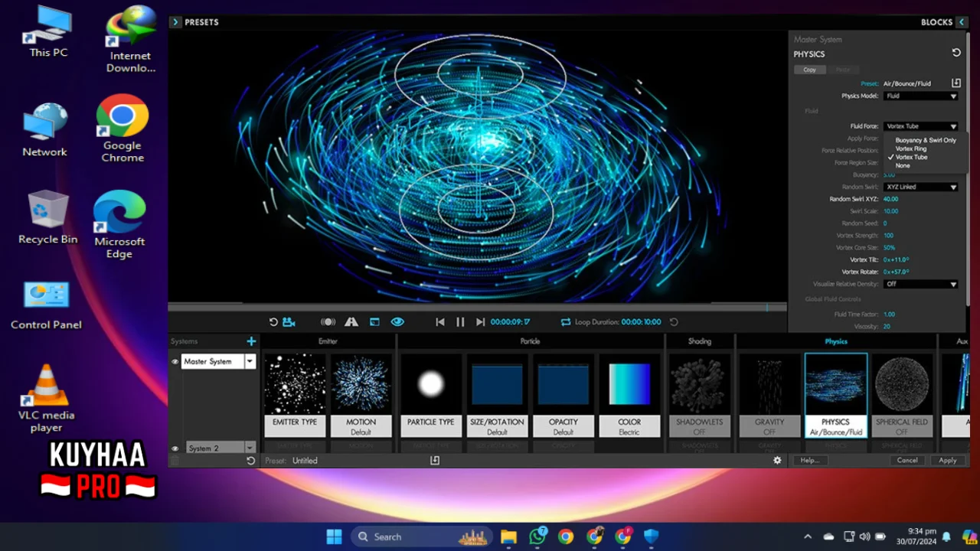Select the Opacity block
Viewport: 980px width, 551px height.
(563, 395)
